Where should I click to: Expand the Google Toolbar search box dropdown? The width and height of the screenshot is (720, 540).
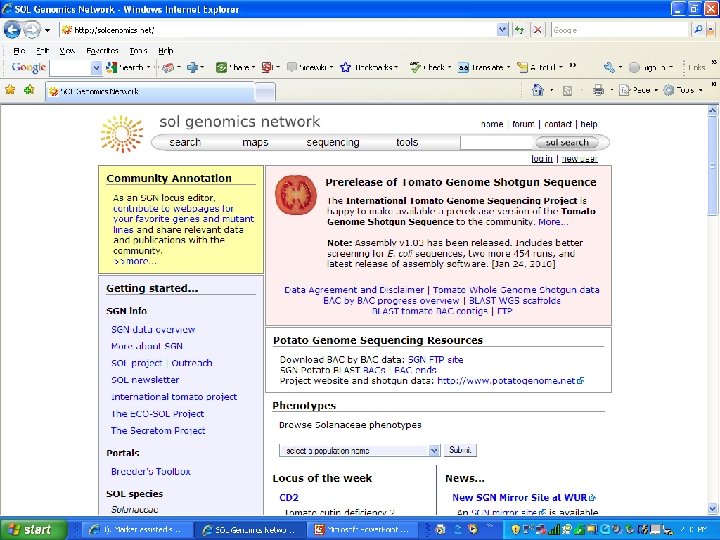click(x=96, y=68)
